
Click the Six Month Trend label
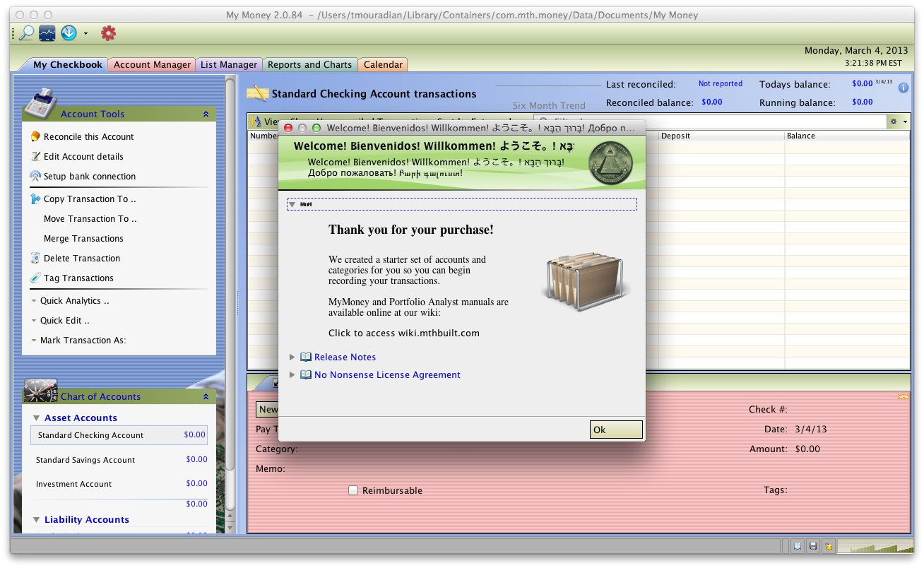pyautogui.click(x=549, y=105)
